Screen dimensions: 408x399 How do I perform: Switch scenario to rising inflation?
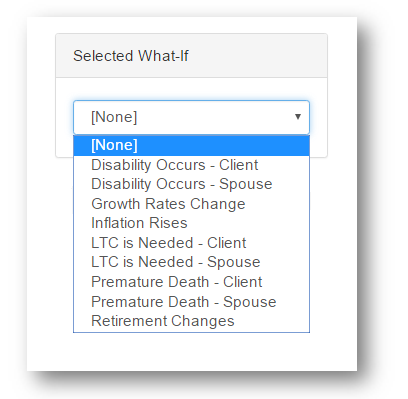click(191, 223)
